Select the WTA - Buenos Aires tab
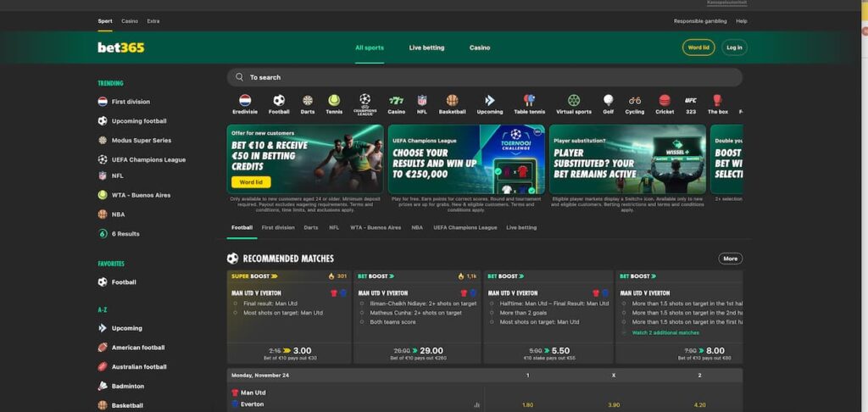 pyautogui.click(x=376, y=227)
